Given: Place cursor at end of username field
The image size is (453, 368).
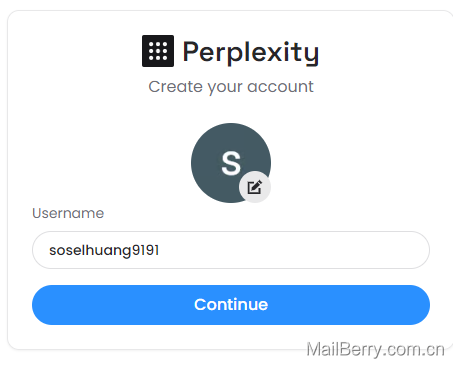Looking at the screenshot, I should pyautogui.click(x=161, y=250).
